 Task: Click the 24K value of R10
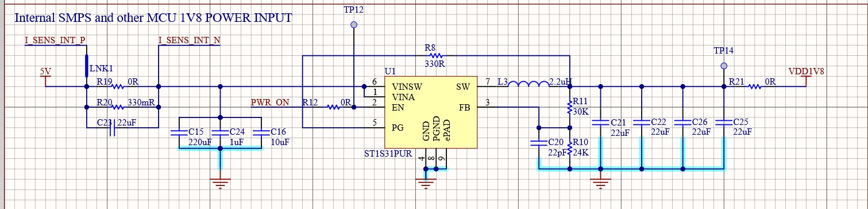[581, 153]
